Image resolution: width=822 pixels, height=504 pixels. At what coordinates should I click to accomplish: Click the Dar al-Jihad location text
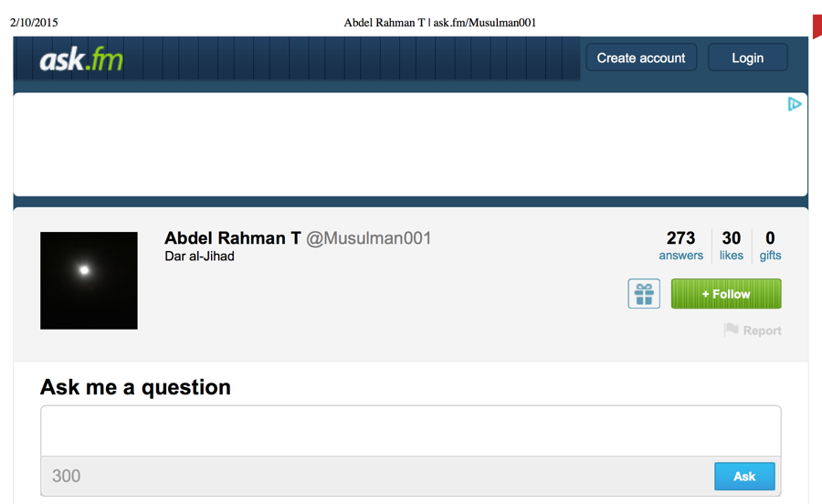coord(199,257)
